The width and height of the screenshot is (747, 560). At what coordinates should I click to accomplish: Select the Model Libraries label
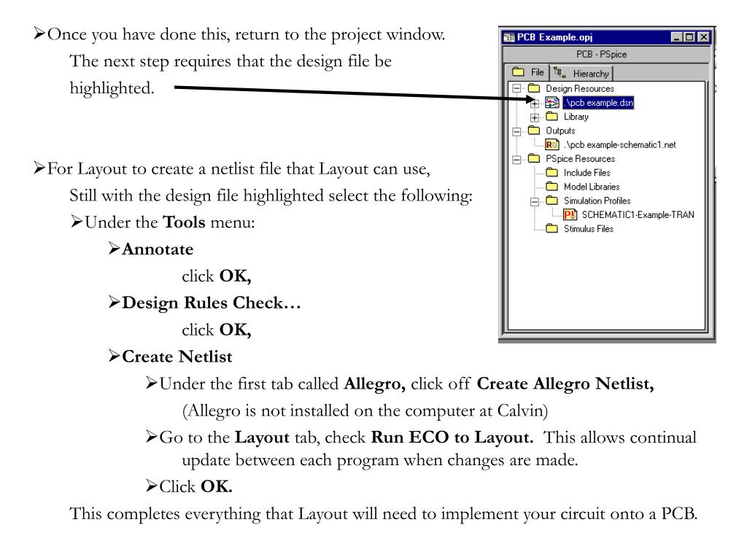tap(592, 187)
